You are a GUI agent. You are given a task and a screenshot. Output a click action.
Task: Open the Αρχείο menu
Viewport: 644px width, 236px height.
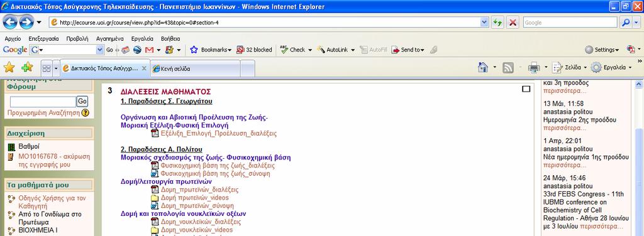pyautogui.click(x=13, y=38)
